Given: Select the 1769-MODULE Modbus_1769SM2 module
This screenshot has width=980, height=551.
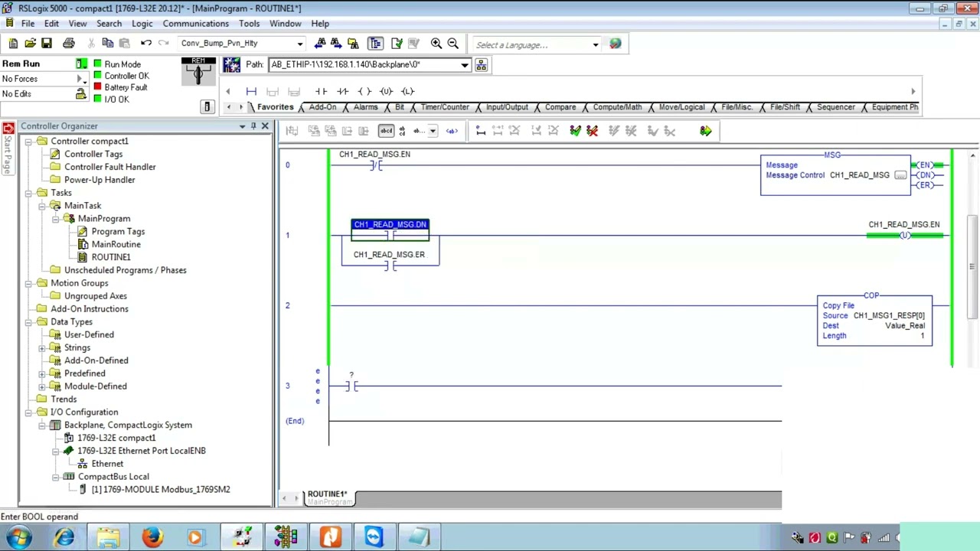Looking at the screenshot, I should tap(161, 489).
